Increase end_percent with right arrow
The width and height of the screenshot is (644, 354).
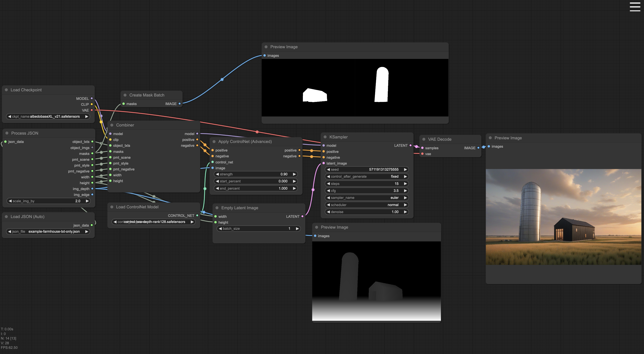(x=295, y=188)
